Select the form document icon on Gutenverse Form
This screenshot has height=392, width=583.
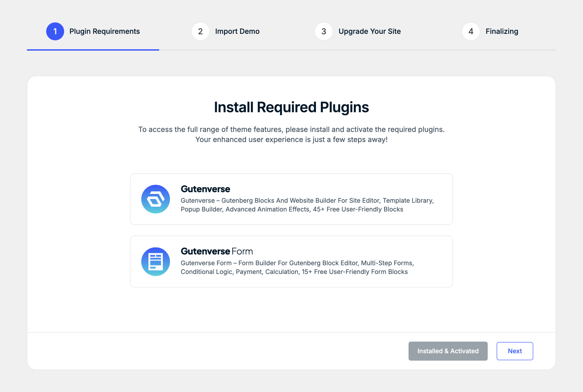(x=155, y=261)
